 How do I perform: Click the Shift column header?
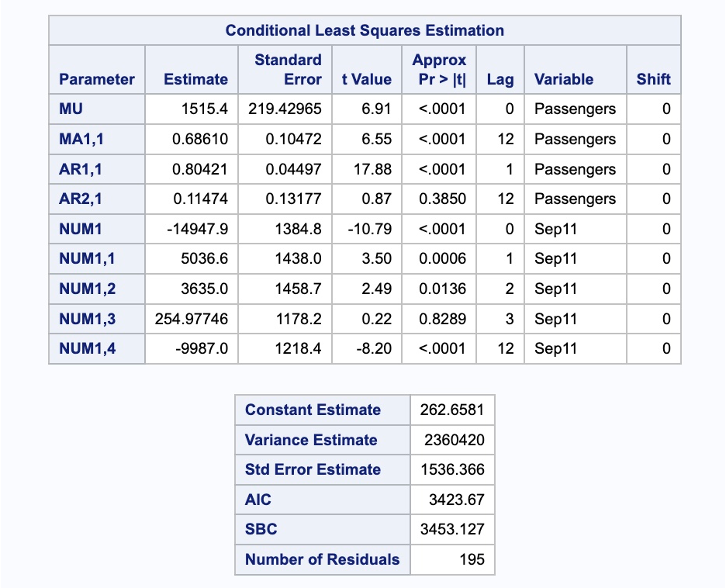pyautogui.click(x=652, y=79)
